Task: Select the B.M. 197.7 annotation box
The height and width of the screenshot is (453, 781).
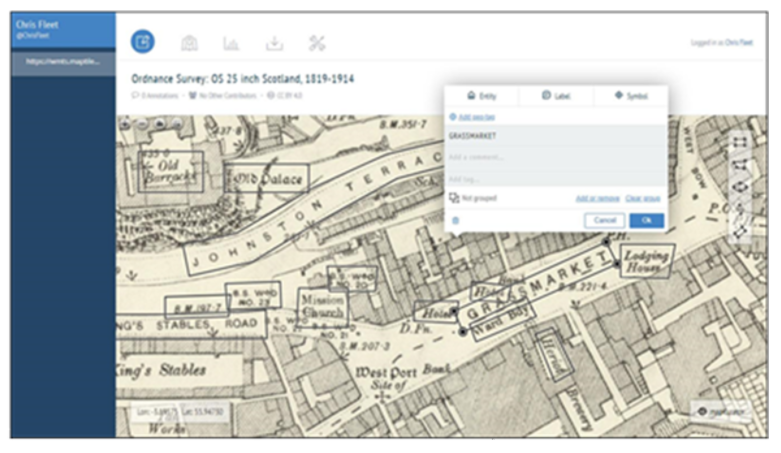Action: click(197, 308)
